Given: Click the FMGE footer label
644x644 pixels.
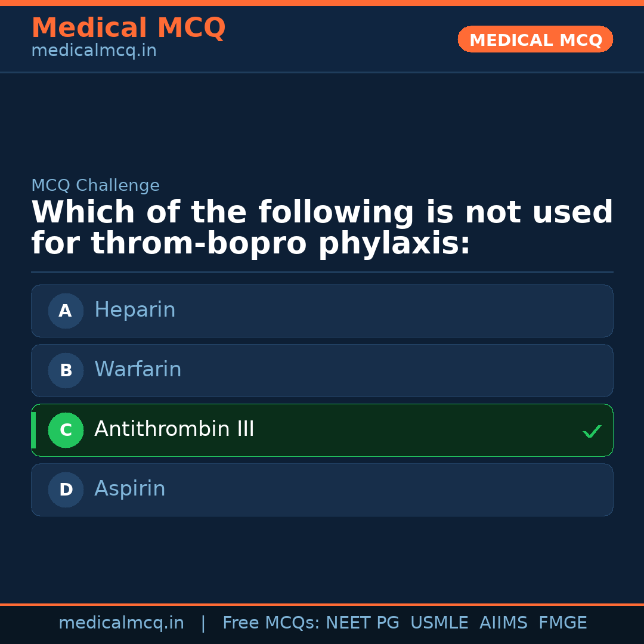Looking at the screenshot, I should pyautogui.click(x=562, y=623).
